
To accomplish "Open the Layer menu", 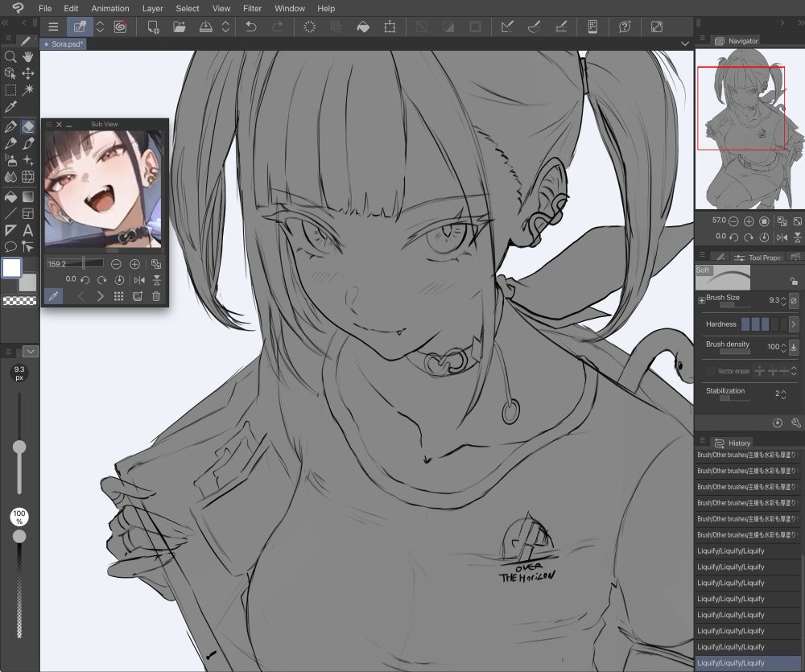I will tap(152, 8).
